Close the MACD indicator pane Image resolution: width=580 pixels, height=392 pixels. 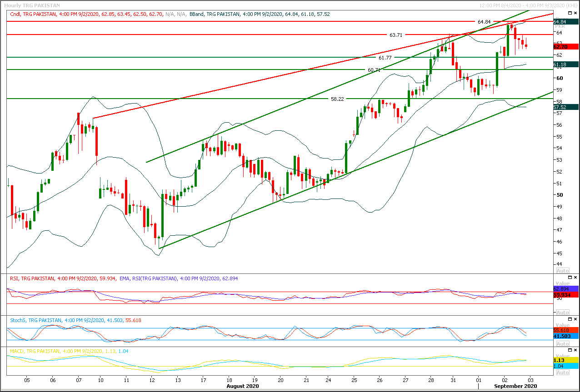click(575, 350)
